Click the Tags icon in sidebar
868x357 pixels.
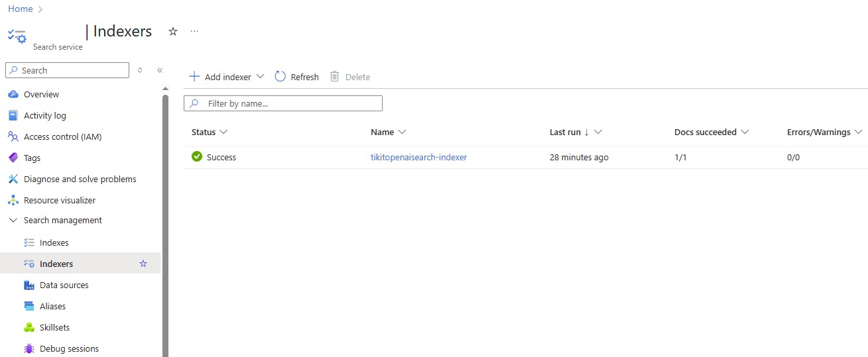tap(13, 158)
